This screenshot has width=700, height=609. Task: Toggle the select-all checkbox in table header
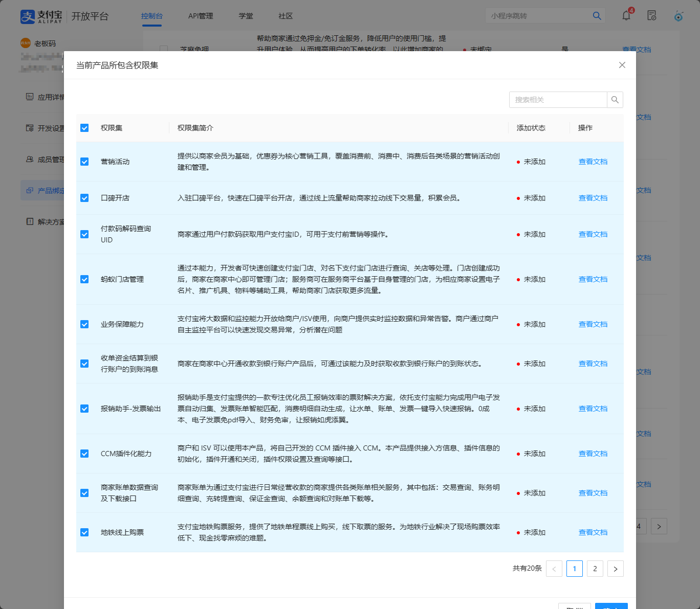(x=84, y=128)
